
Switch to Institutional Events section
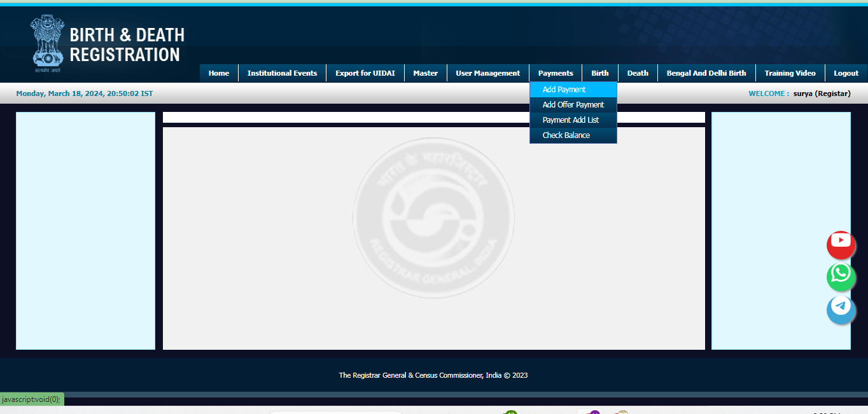(282, 72)
